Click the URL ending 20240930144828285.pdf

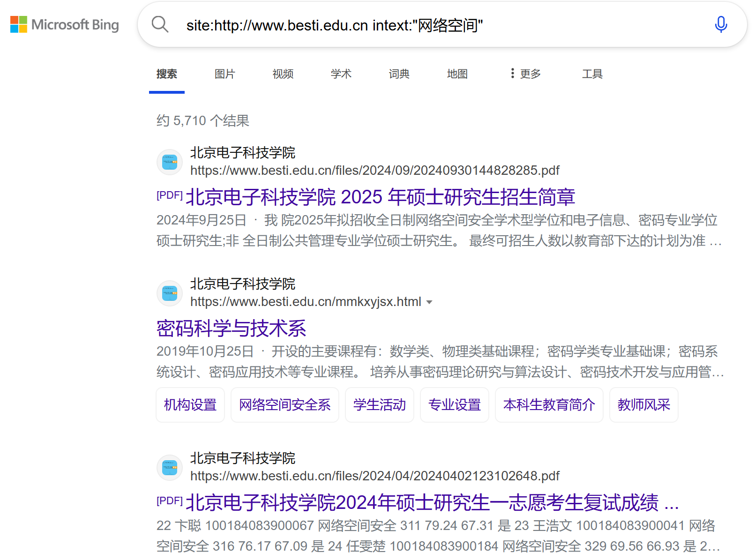pos(375,171)
